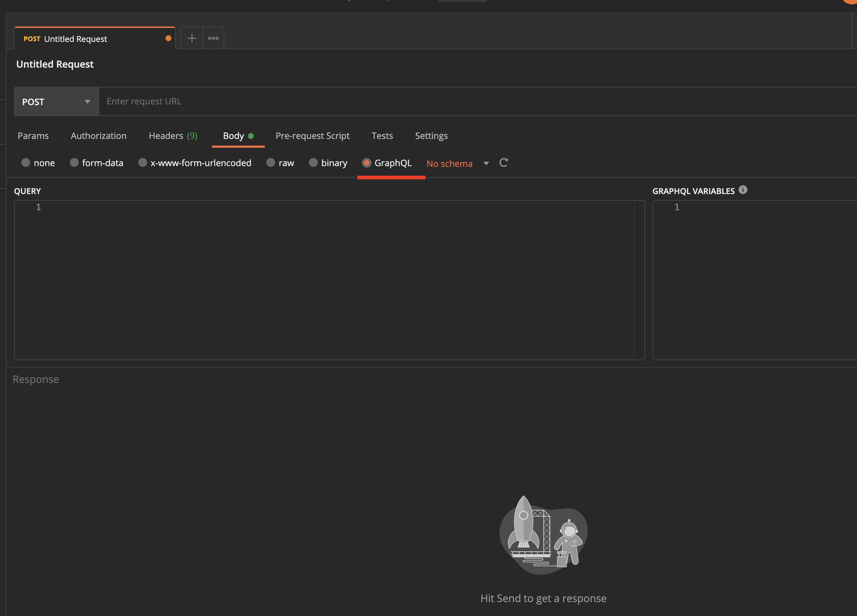Select the form-data body option

click(74, 163)
